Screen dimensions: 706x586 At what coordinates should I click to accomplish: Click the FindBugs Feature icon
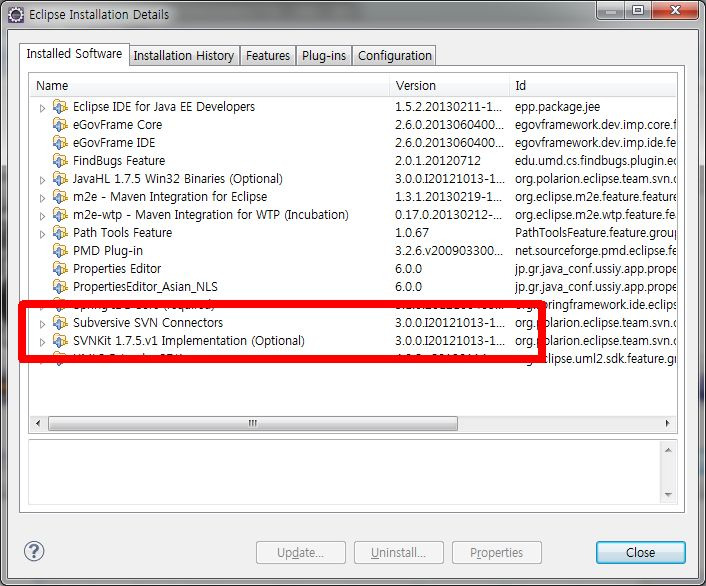coord(60,161)
